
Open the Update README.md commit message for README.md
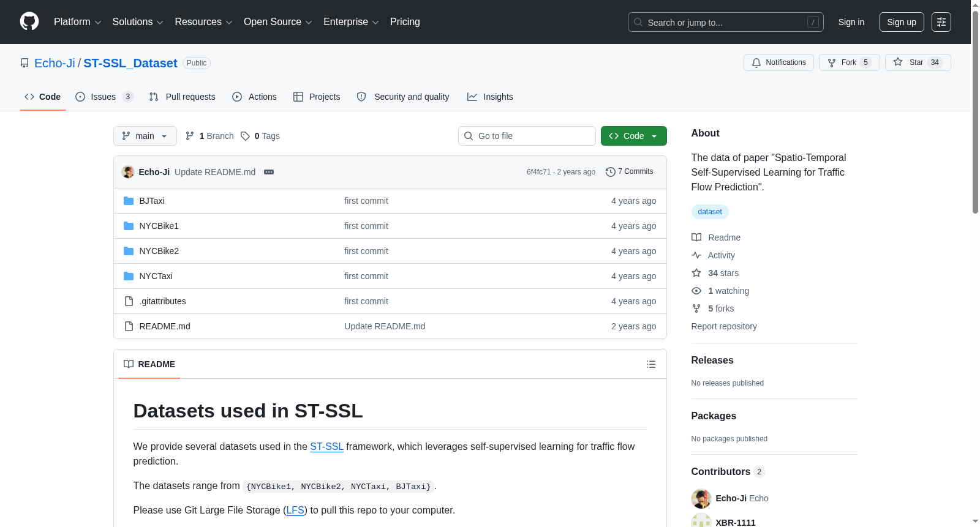tap(385, 326)
